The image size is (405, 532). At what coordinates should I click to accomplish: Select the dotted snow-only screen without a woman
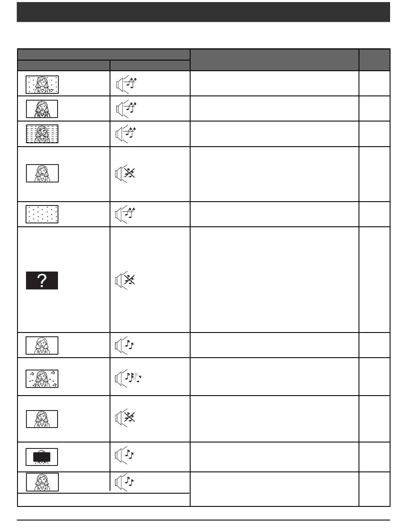42,214
